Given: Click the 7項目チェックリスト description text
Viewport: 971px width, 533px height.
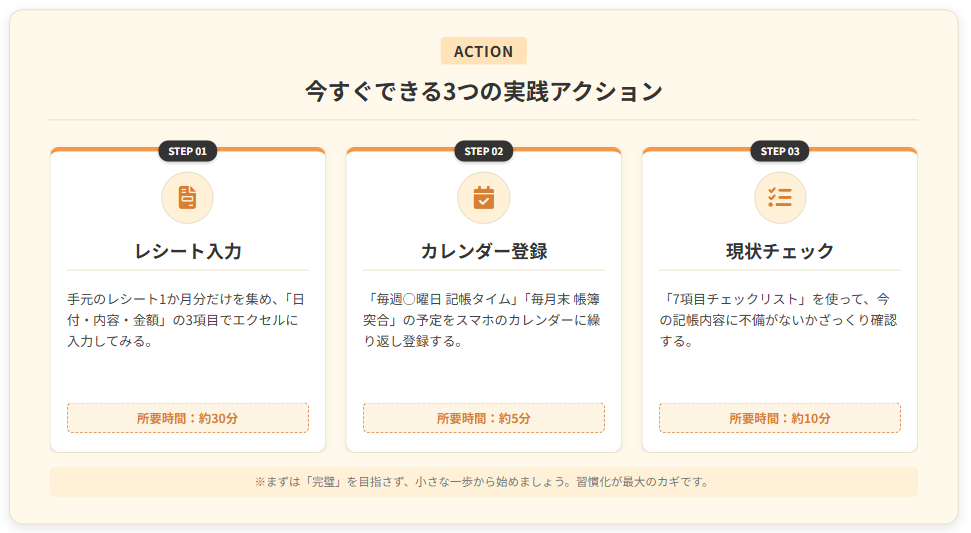Looking at the screenshot, I should [780, 320].
